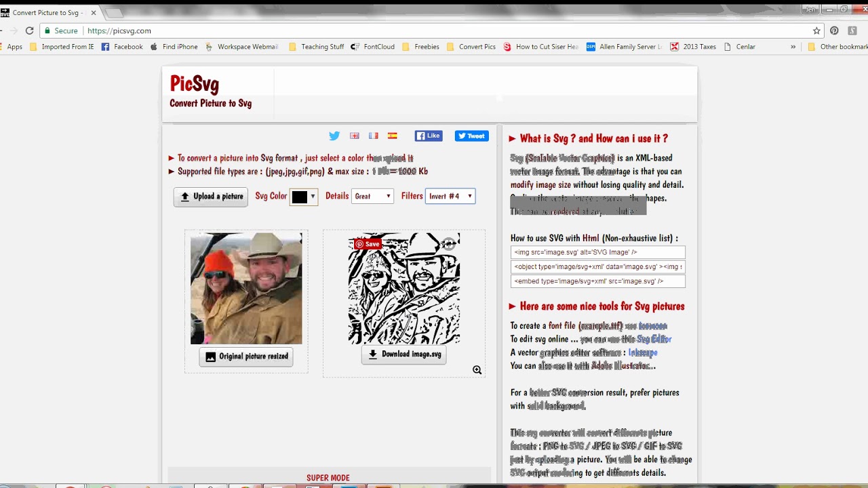Expand bookmarks overflow chevron
This screenshot has width=868, height=488.
pos(793,47)
